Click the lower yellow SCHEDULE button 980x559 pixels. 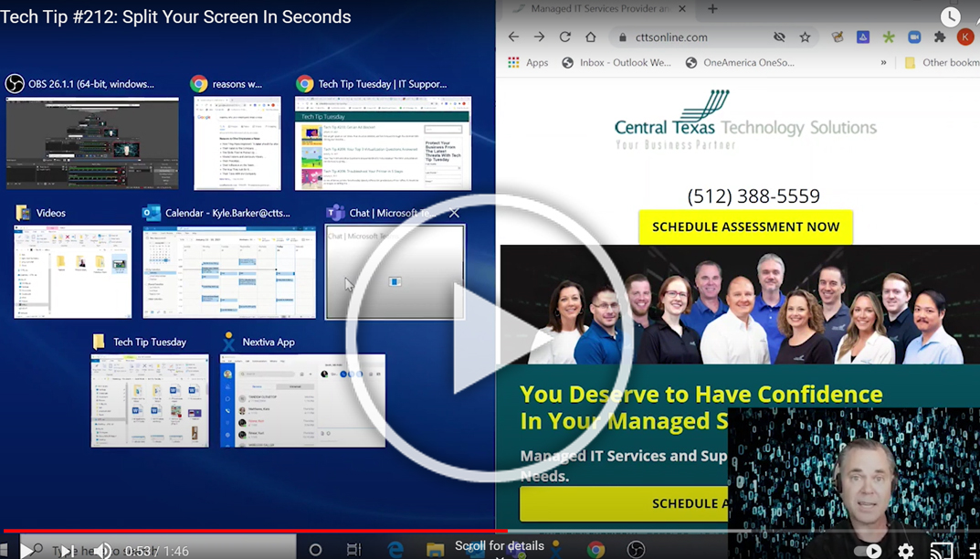tap(624, 503)
